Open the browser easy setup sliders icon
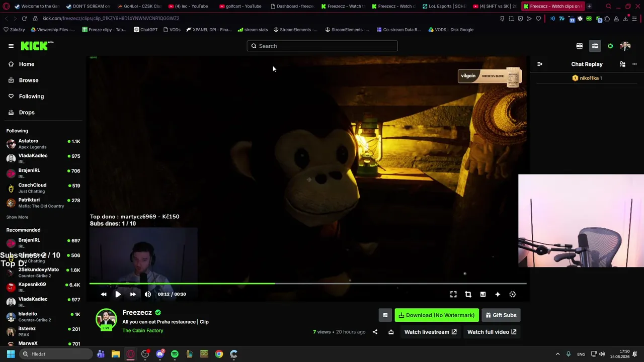Image resolution: width=644 pixels, height=362 pixels. coord(634,19)
